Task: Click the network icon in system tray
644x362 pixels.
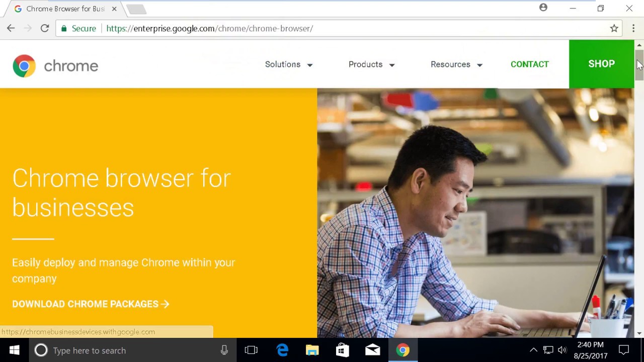Action: (x=548, y=350)
